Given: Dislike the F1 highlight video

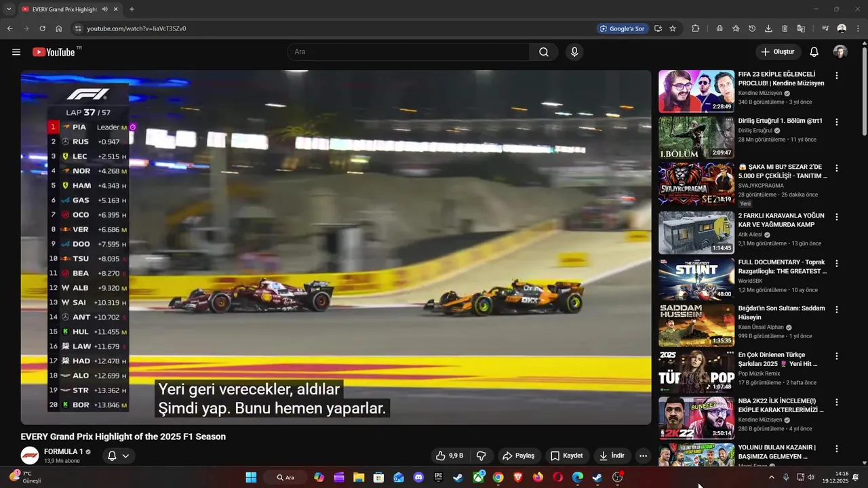Looking at the screenshot, I should (x=481, y=456).
